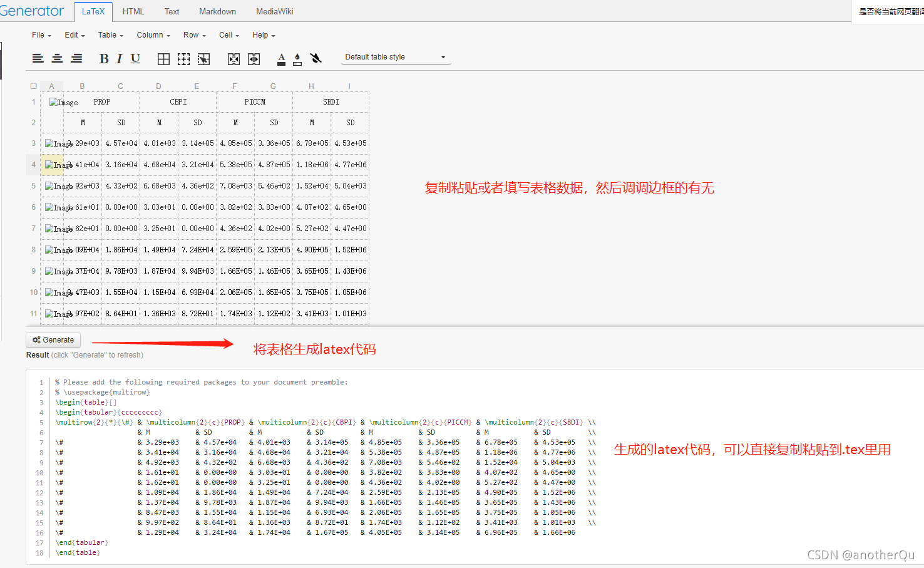924x568 pixels.
Task: Select column A header
Action: (x=51, y=86)
